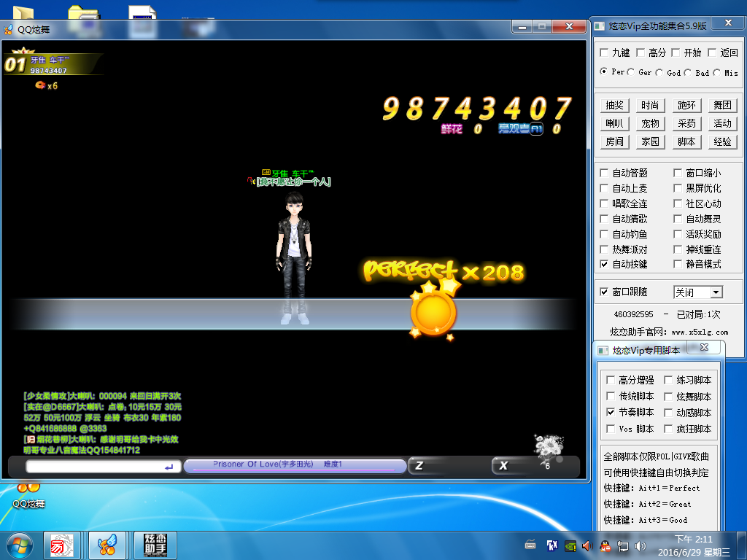Image resolution: width=747 pixels, height=560 pixels.
Task: Enable 掉线重连 checkbox
Action: (x=678, y=249)
